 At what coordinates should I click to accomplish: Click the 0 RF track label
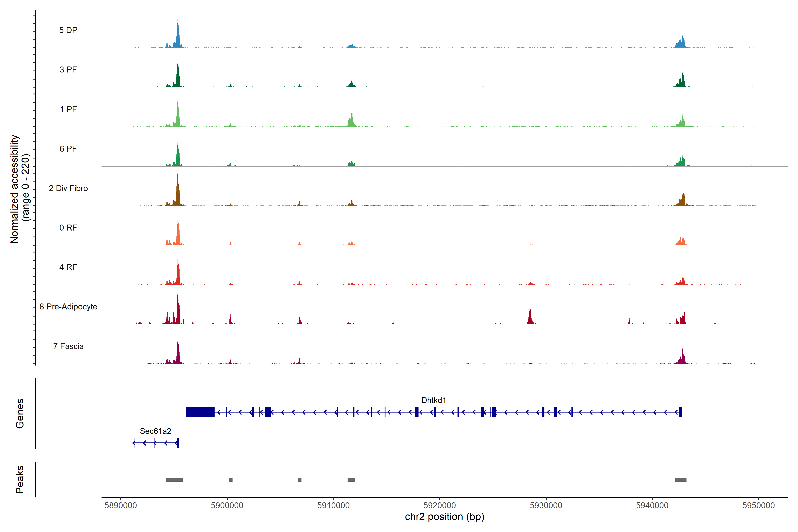pos(68,228)
